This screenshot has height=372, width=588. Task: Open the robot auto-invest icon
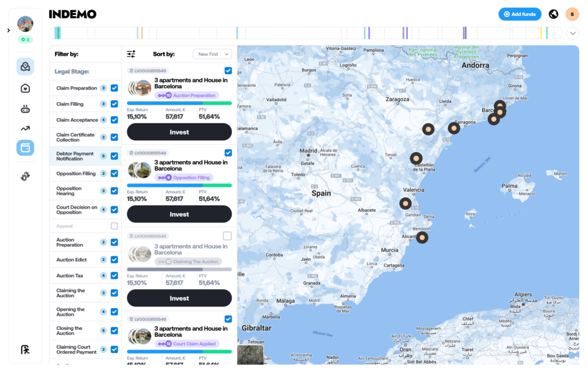pyautogui.click(x=25, y=109)
